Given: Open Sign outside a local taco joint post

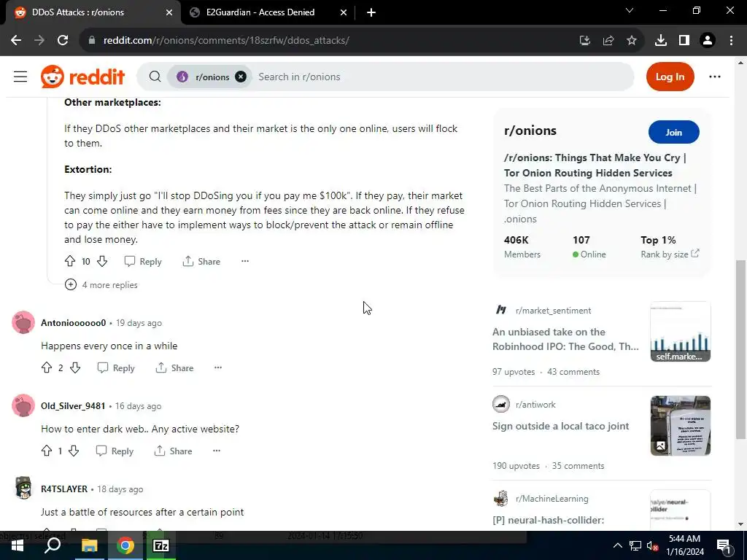Looking at the screenshot, I should point(561,426).
